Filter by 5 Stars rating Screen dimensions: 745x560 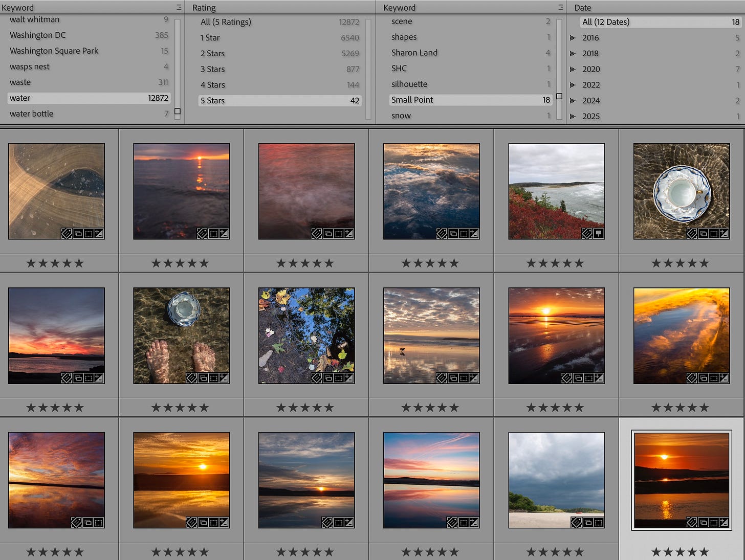tap(280, 101)
